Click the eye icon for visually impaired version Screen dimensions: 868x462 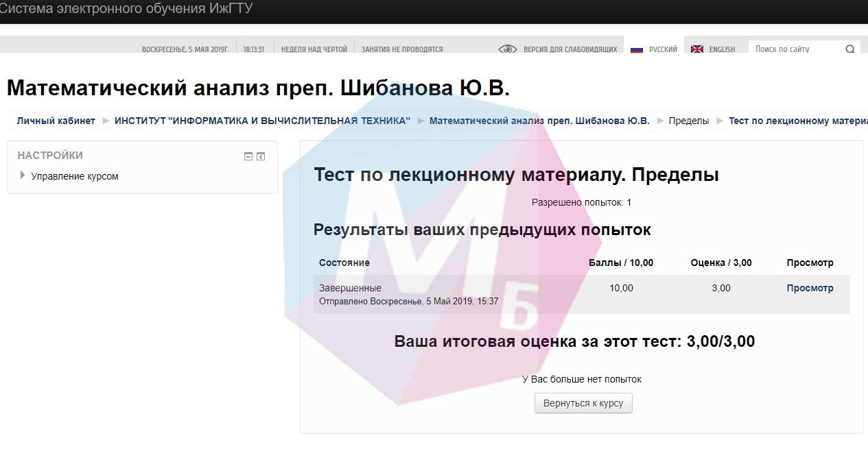(x=508, y=49)
